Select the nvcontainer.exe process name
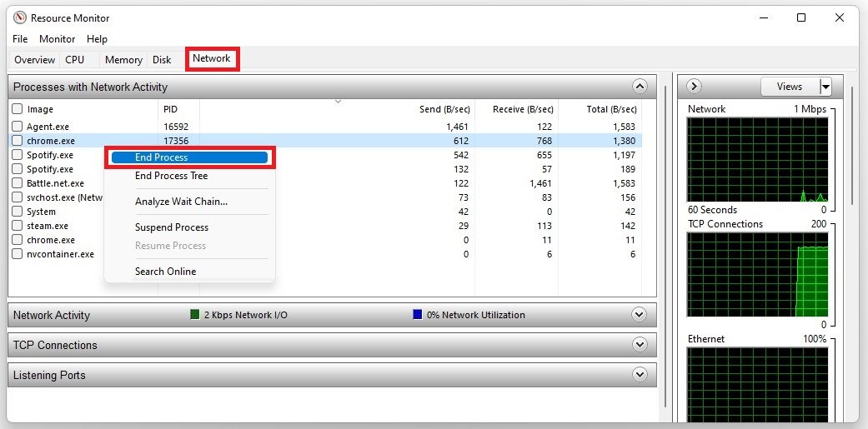 tap(60, 254)
